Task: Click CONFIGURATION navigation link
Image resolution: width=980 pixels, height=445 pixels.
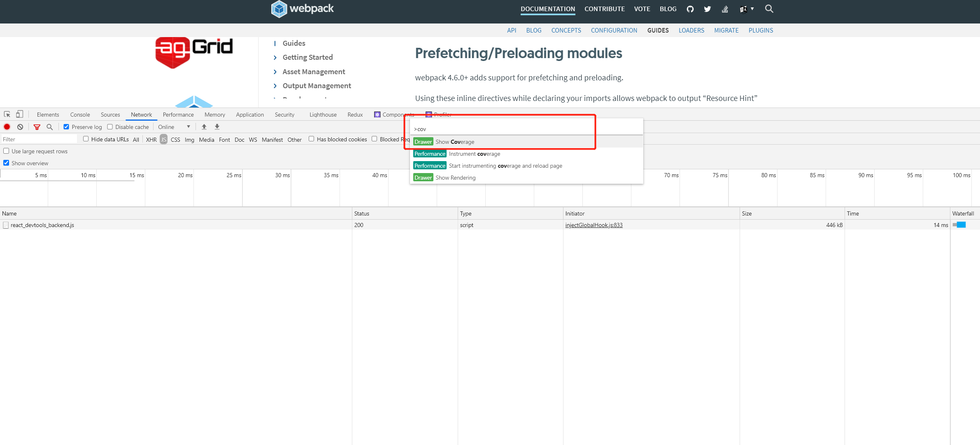Action: coord(614,30)
